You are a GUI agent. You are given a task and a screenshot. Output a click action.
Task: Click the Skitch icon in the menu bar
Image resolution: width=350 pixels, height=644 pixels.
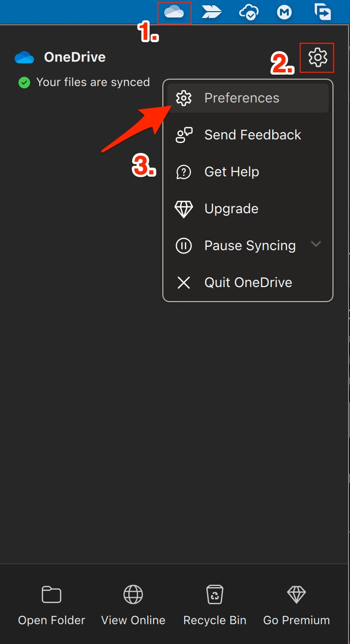click(x=212, y=13)
